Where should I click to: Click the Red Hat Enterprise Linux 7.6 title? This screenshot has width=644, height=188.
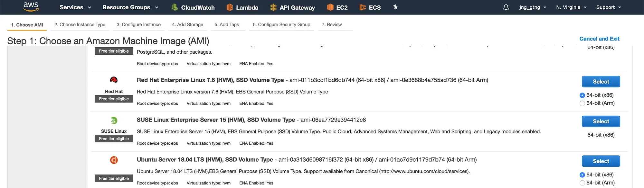(x=210, y=80)
